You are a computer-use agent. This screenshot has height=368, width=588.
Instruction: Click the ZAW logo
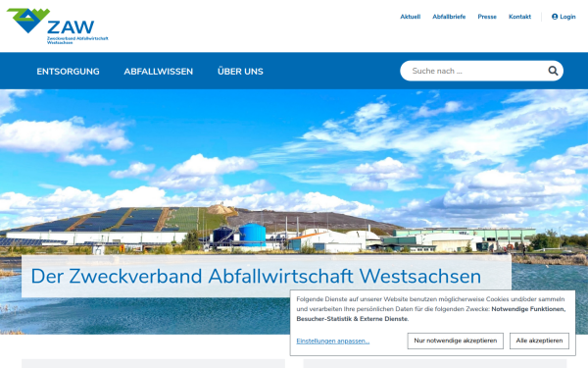[x=58, y=26]
